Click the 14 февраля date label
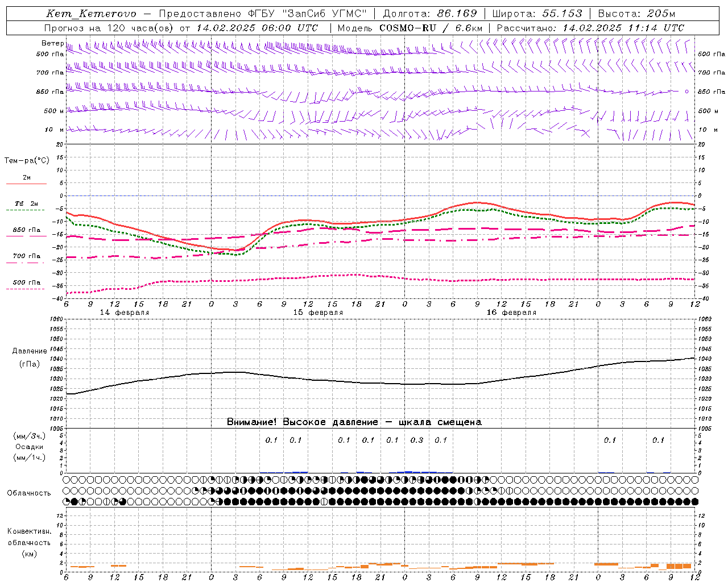This screenshot has height=582, width=728. (125, 313)
